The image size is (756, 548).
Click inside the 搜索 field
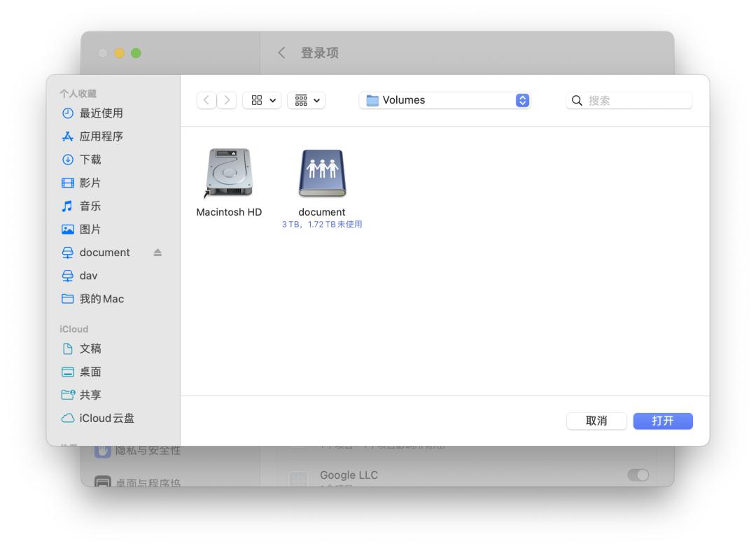(x=629, y=100)
